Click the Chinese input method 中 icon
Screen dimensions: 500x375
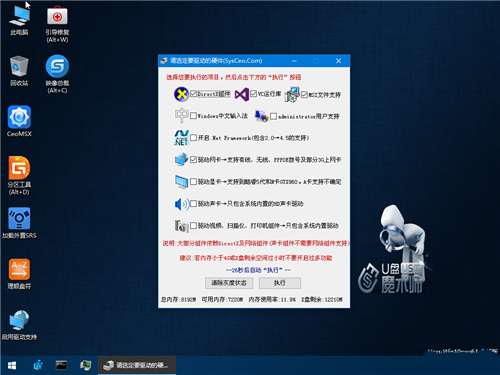click(182, 116)
